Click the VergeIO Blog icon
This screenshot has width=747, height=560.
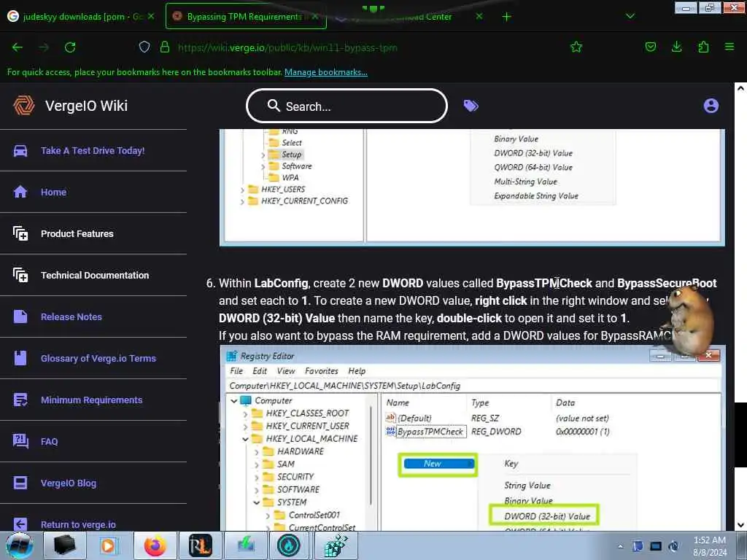tap(20, 483)
